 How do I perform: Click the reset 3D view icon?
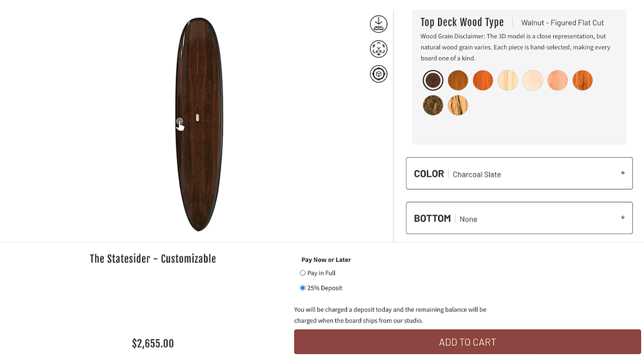coord(379,74)
